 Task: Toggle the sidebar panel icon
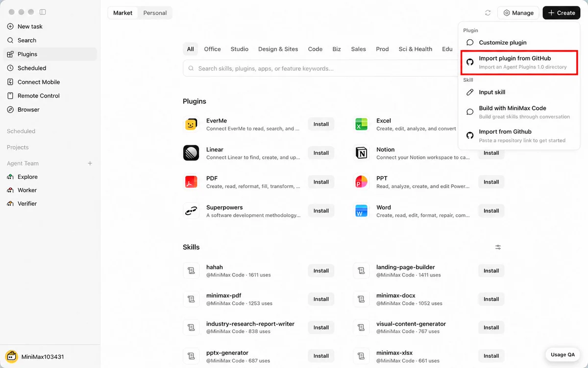pyautogui.click(x=43, y=12)
